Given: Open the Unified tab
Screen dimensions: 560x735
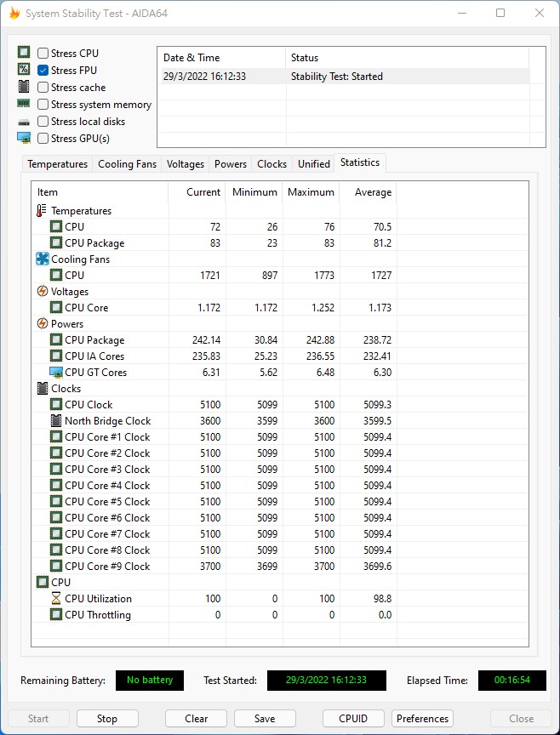Looking at the screenshot, I should coord(314,164).
